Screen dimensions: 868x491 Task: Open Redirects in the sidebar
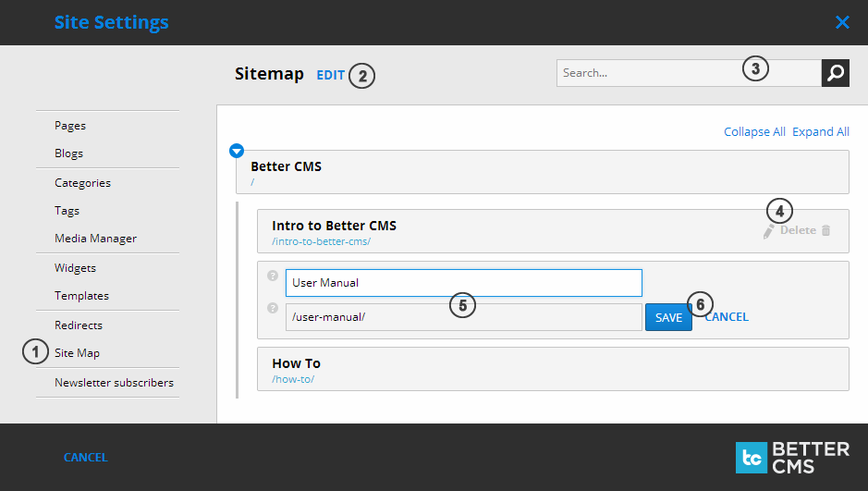[79, 325]
